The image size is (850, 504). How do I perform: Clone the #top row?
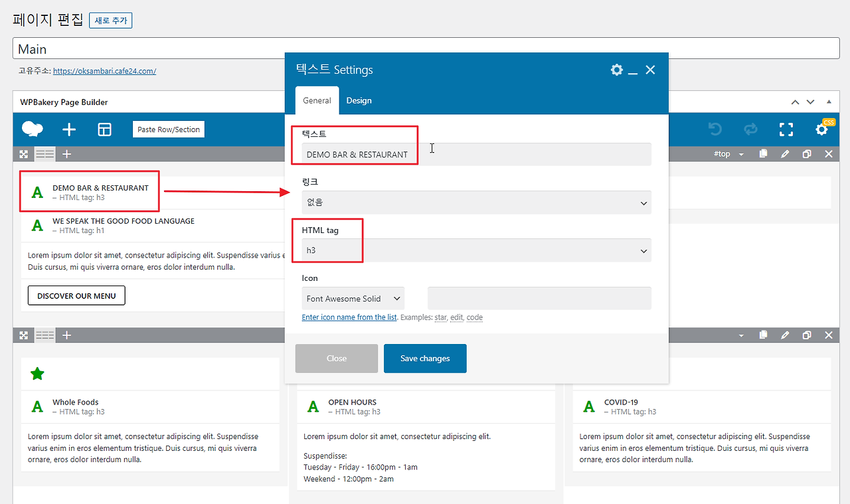click(807, 154)
